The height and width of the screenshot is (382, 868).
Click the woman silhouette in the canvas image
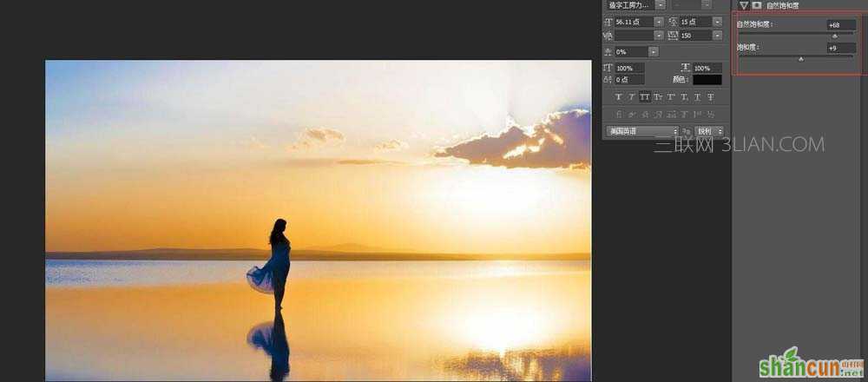(x=275, y=263)
